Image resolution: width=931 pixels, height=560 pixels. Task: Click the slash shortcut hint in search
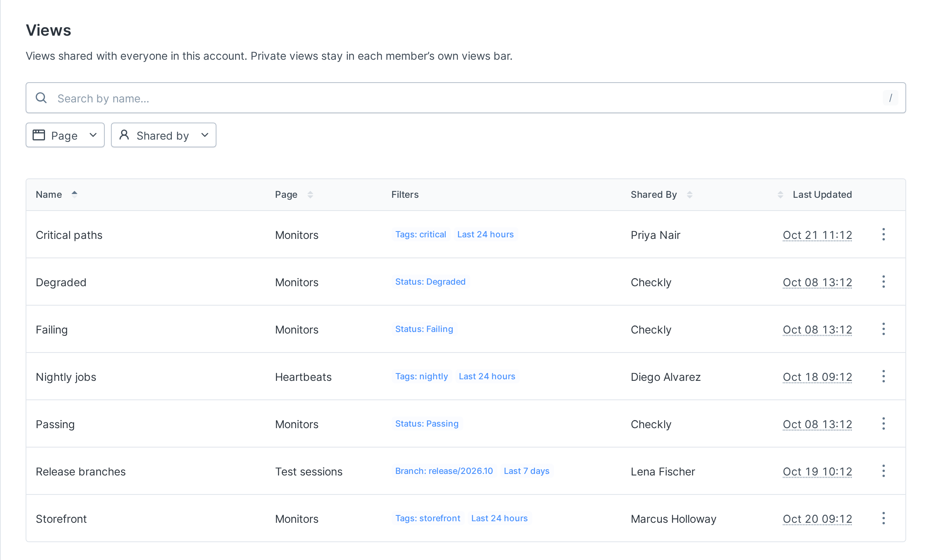(890, 98)
